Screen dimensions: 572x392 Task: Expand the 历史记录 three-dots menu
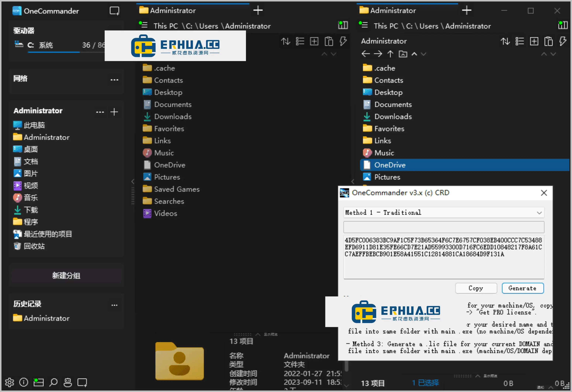[x=114, y=305]
